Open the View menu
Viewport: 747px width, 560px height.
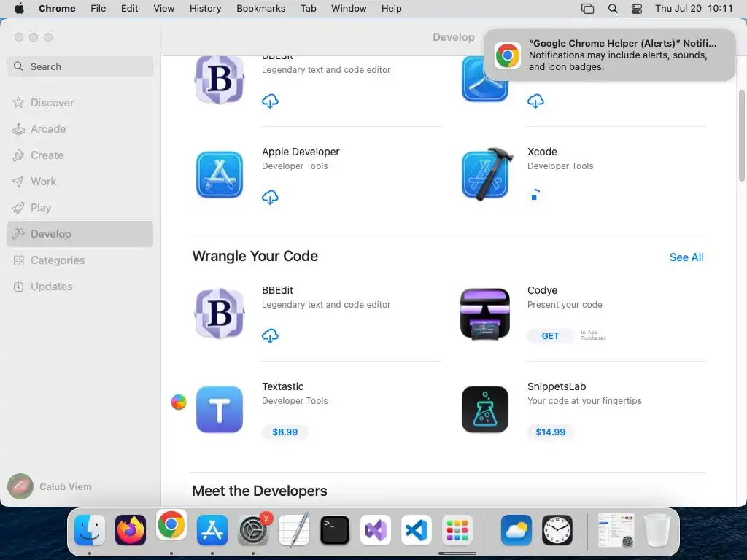164,9
